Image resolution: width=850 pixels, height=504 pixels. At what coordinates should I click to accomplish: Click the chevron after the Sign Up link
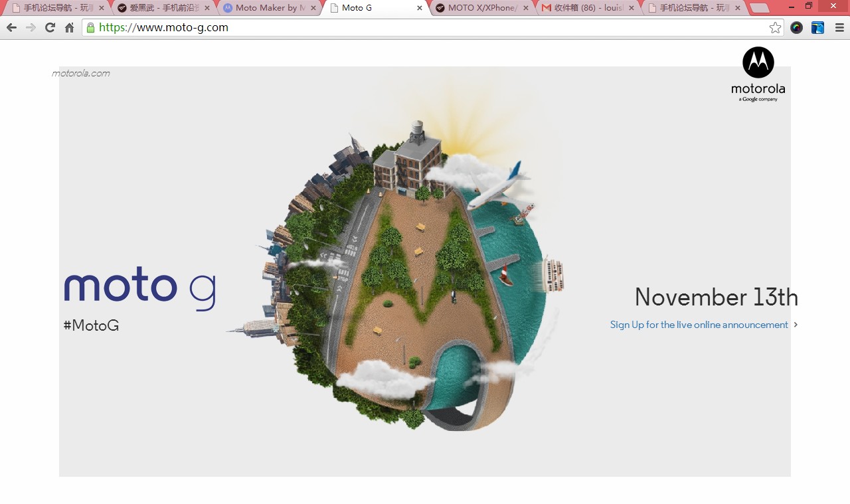click(796, 325)
